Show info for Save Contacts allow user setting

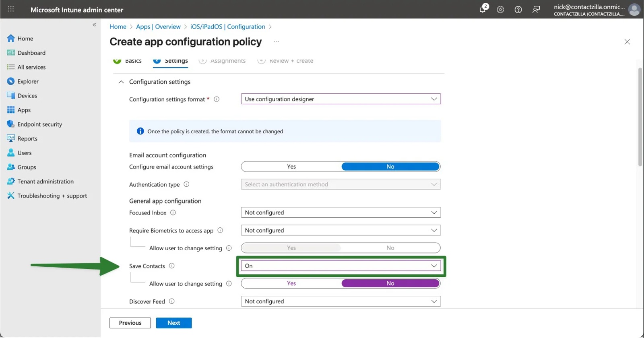pyautogui.click(x=229, y=283)
